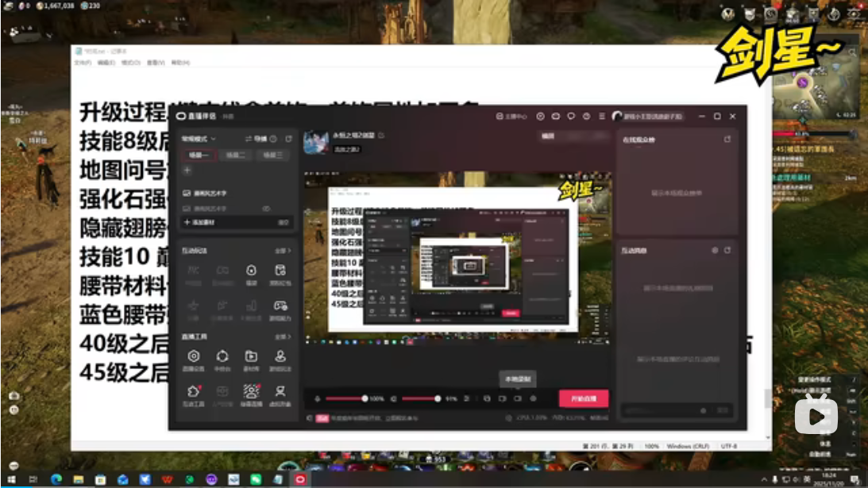Toggle eye visibility of second source
This screenshot has height=488, width=868.
click(266, 209)
